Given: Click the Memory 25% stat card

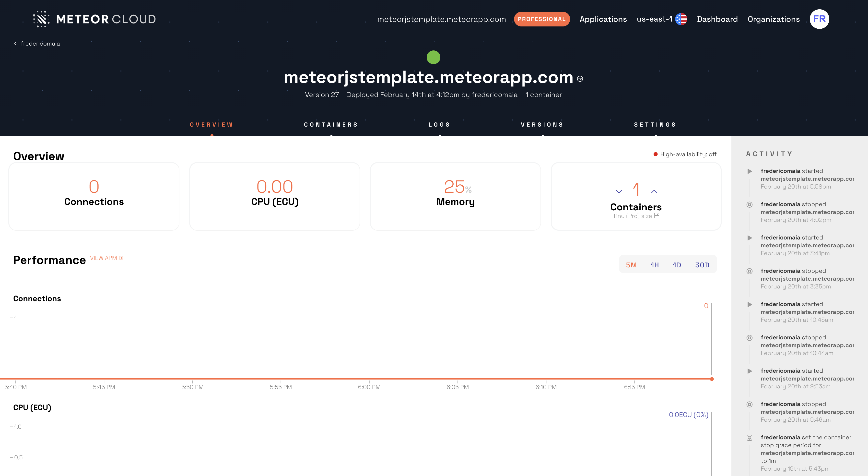Looking at the screenshot, I should coord(455,197).
